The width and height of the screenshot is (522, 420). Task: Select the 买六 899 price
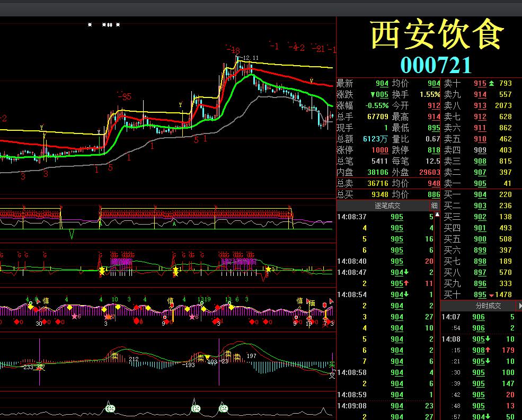(480, 250)
